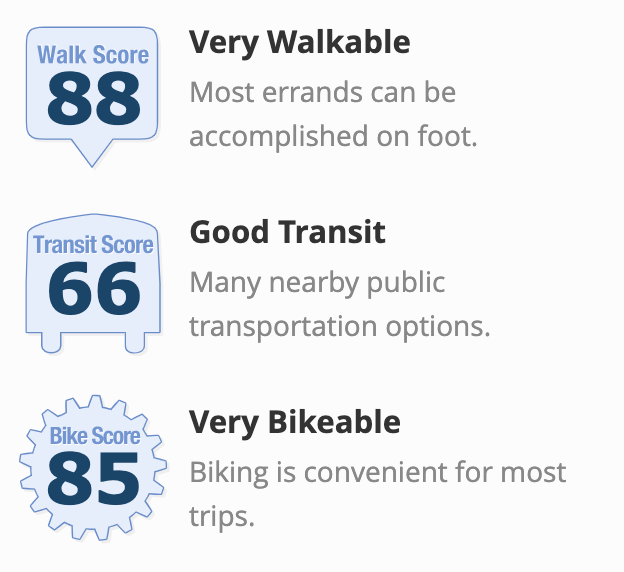The width and height of the screenshot is (624, 572).
Task: Click the left wheel of the Transit bus badge
Action: click(x=51, y=342)
